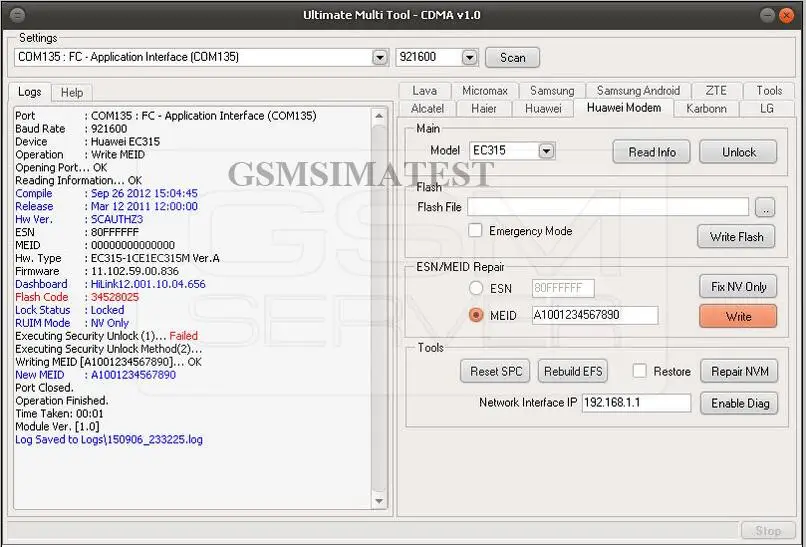The width and height of the screenshot is (806, 547).
Task: Open the Haier tab
Action: (484, 108)
